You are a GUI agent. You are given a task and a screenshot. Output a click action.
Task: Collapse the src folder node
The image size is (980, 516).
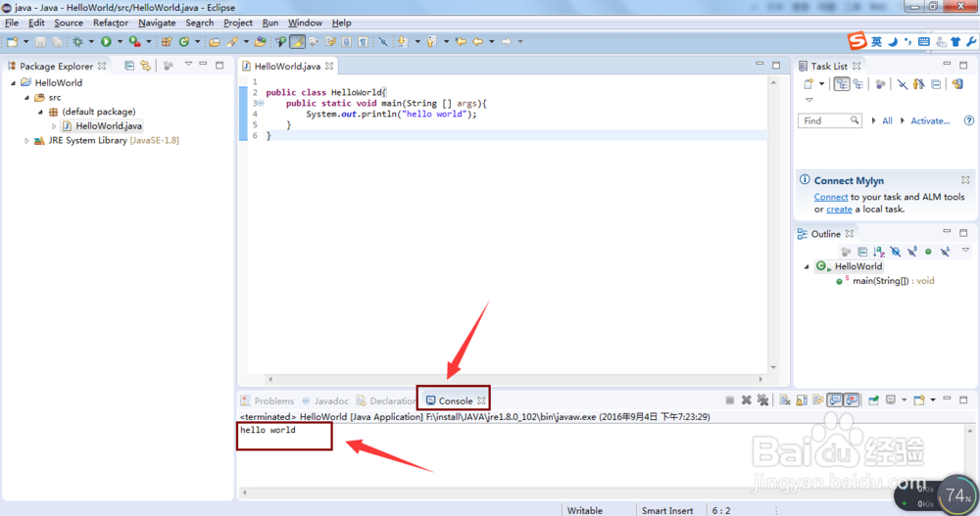point(26,98)
